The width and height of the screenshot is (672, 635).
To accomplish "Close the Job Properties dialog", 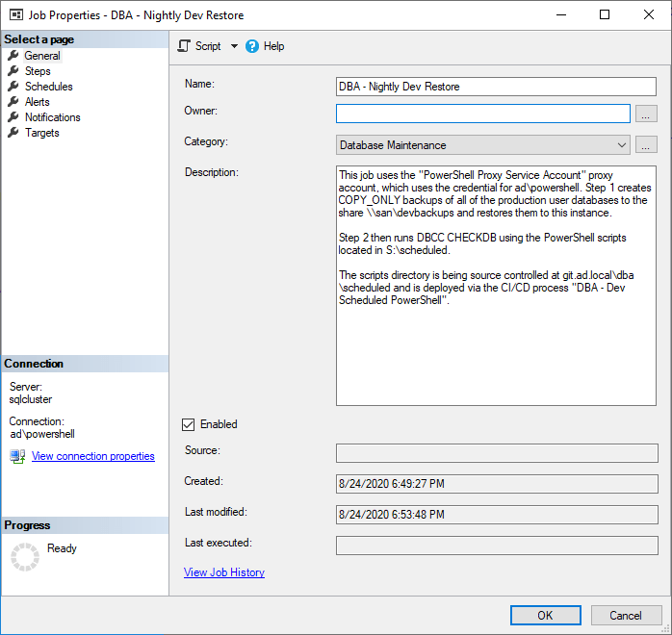I will (649, 15).
